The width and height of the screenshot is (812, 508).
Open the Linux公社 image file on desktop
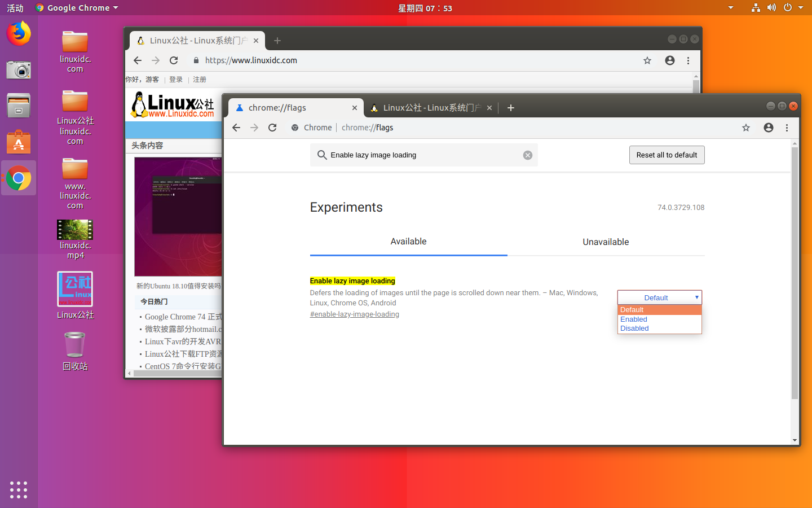(x=75, y=296)
